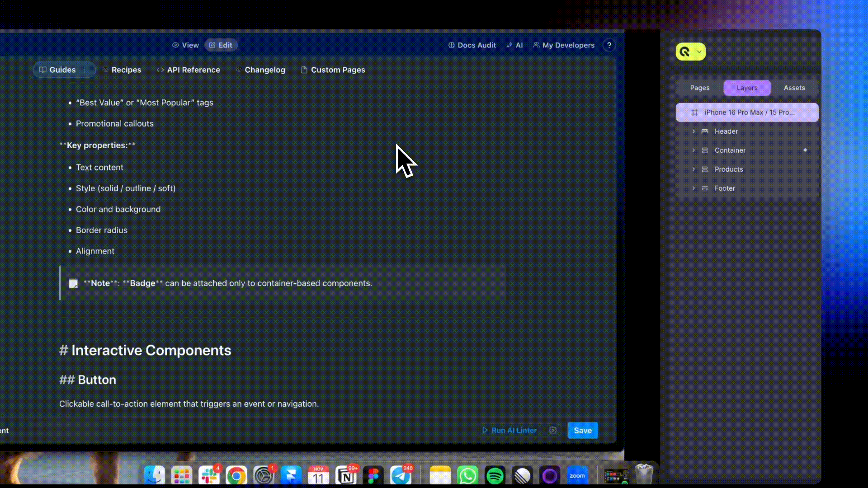Viewport: 868px width, 488px height.
Task: Expand the Header layer
Action: pos(693,131)
